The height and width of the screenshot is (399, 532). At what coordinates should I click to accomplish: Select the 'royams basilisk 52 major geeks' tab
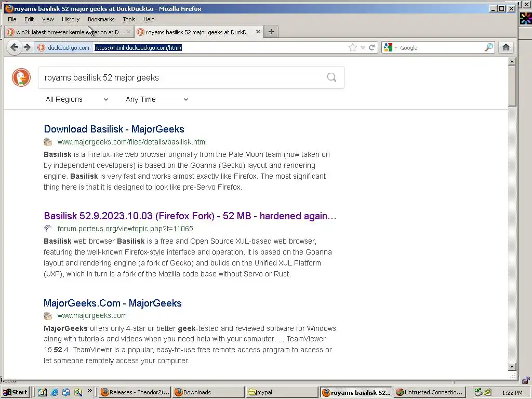(199, 32)
